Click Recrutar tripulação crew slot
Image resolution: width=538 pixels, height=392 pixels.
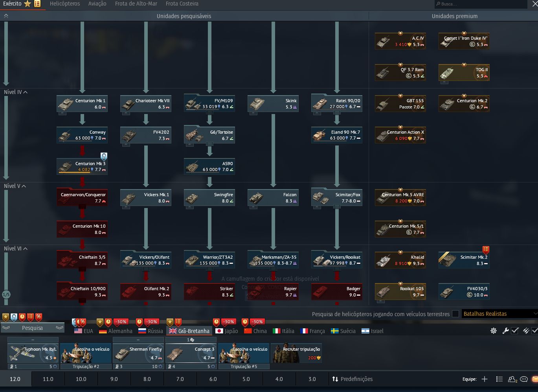(x=296, y=353)
